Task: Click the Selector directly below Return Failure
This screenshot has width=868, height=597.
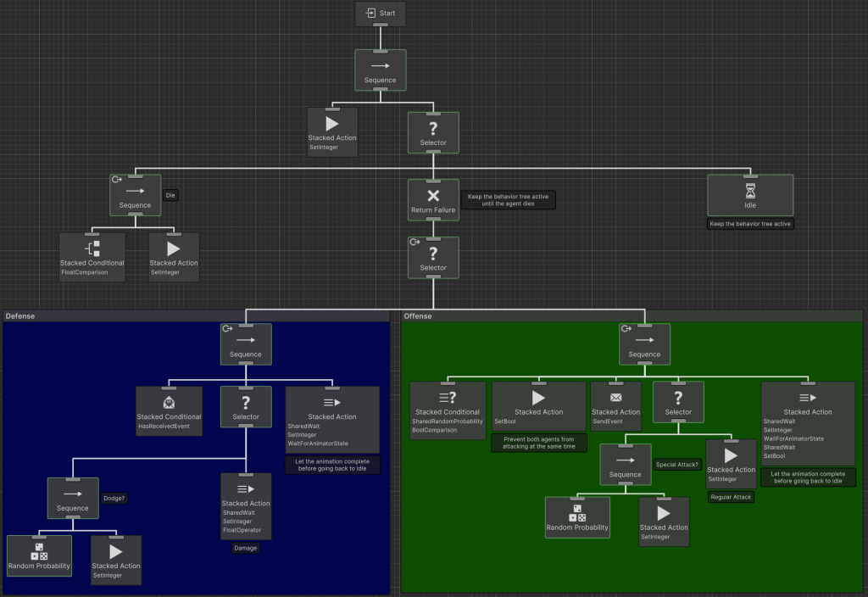Action: coord(433,258)
